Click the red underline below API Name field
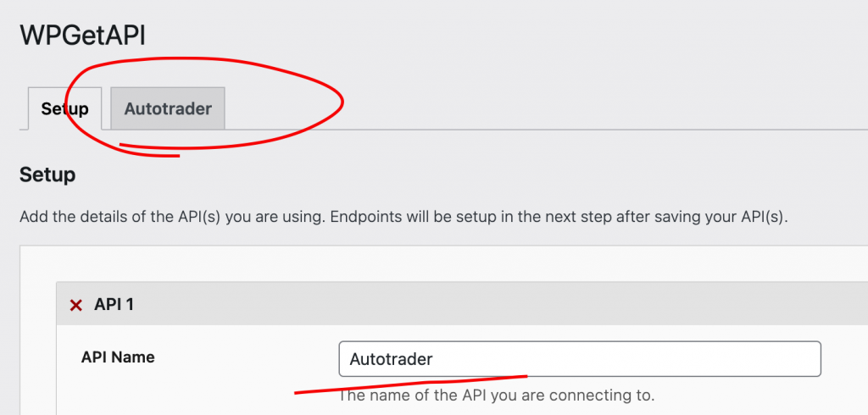The image size is (868, 415). point(410,384)
